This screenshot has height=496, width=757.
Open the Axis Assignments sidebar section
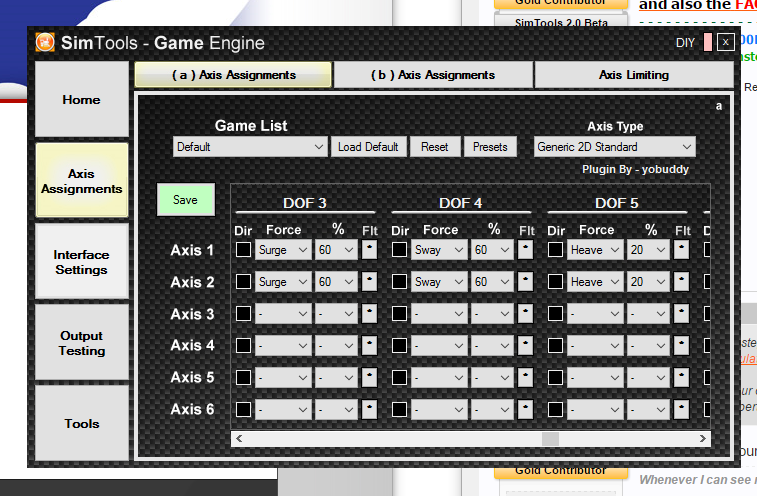82,181
